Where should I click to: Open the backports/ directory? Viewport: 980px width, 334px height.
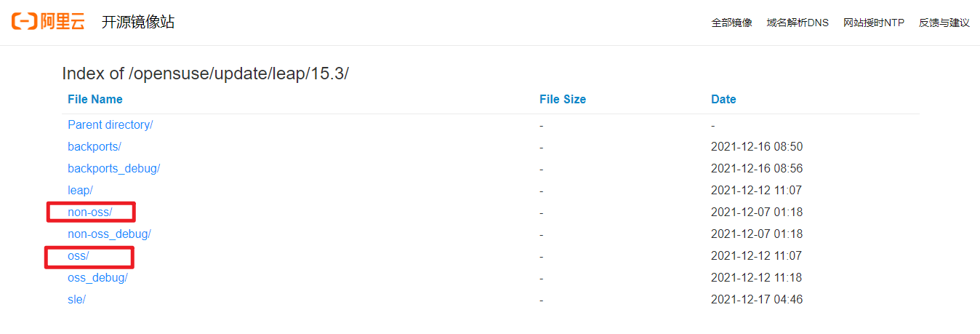(95, 146)
